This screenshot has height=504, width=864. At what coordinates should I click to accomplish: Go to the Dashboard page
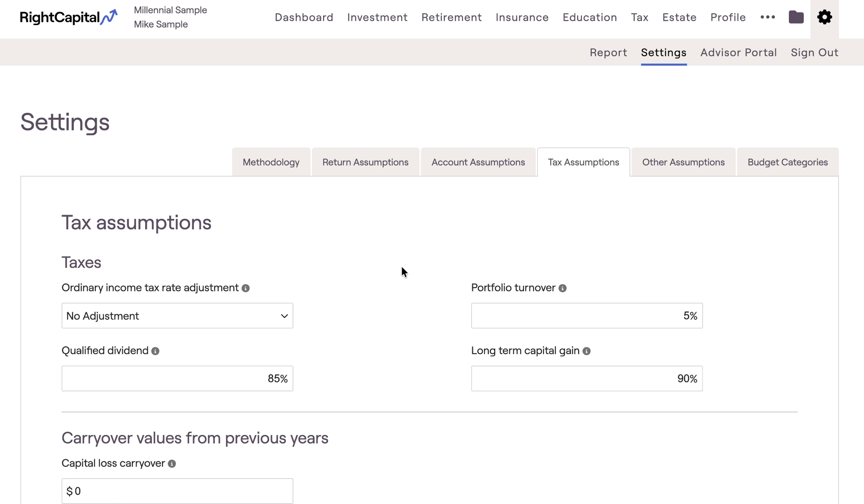[x=304, y=17]
